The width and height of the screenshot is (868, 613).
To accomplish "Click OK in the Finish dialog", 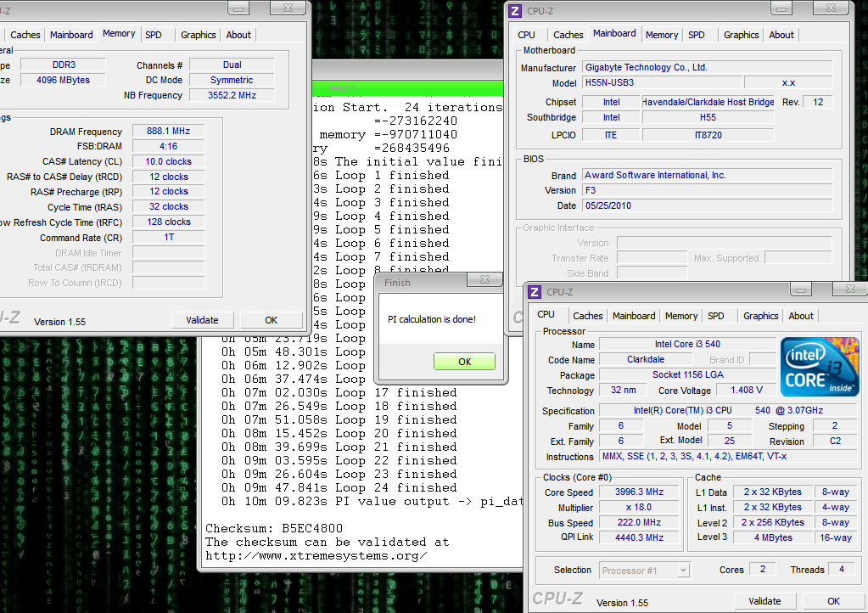I will pos(464,362).
